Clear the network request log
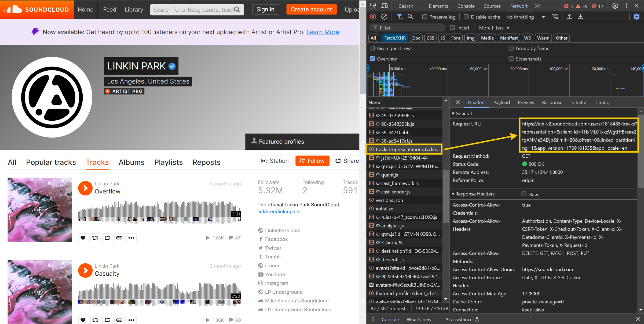 pos(384,17)
